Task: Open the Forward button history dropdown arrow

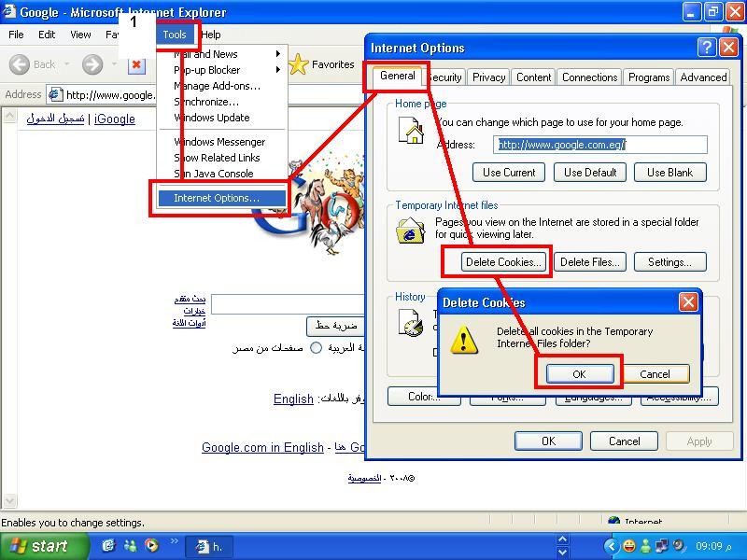Action: [x=114, y=64]
